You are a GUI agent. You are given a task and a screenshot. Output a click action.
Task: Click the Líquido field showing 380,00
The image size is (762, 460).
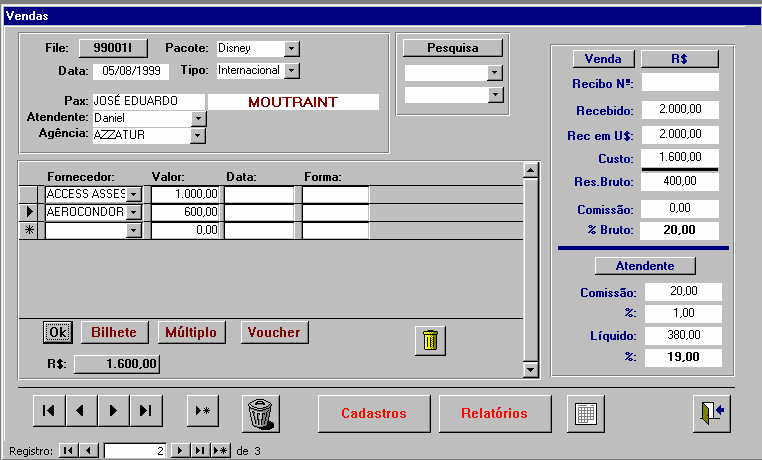683,335
